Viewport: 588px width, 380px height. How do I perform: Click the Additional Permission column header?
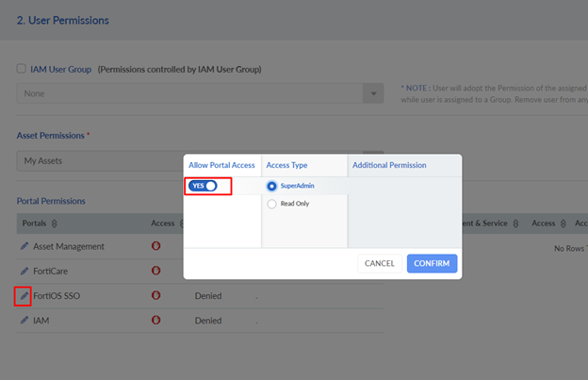tap(388, 165)
